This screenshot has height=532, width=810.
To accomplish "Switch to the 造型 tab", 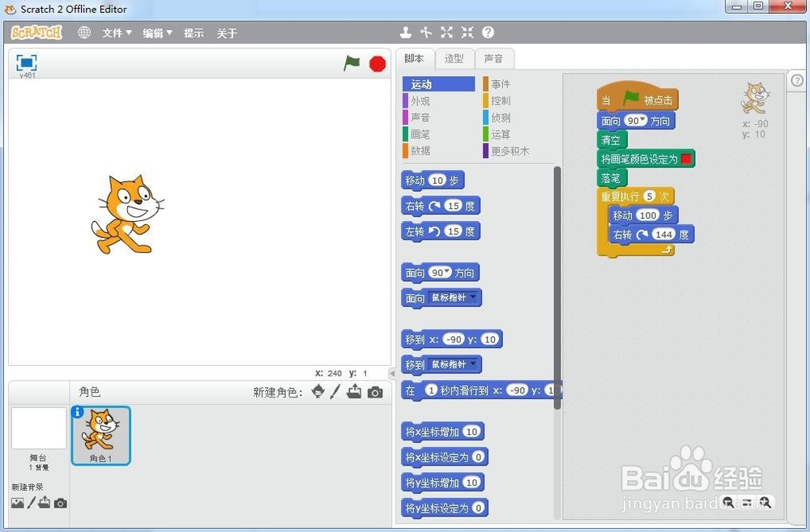I will (454, 58).
